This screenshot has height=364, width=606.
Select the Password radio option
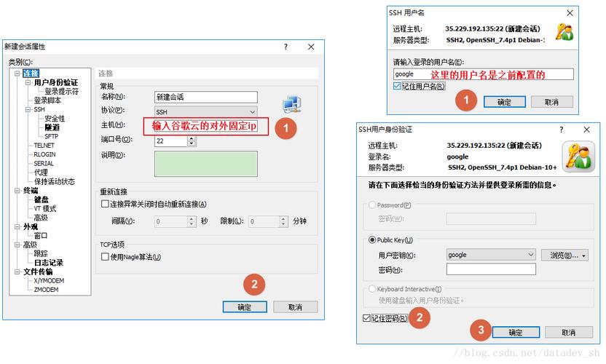point(372,205)
